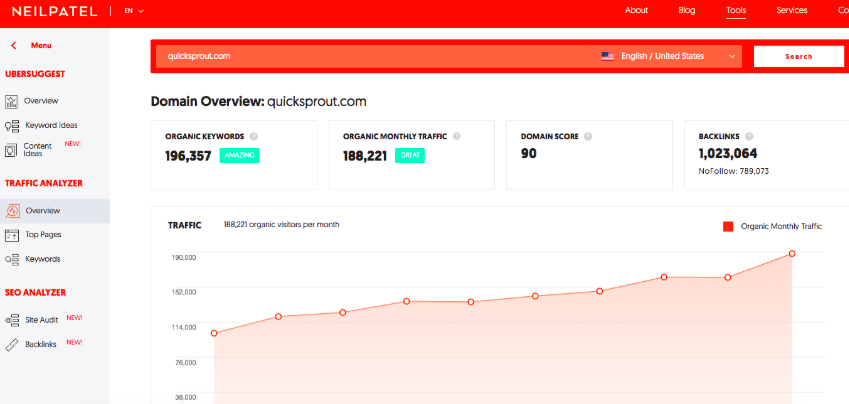Click the Traffic Analyzer Overview icon

pyautogui.click(x=12, y=211)
